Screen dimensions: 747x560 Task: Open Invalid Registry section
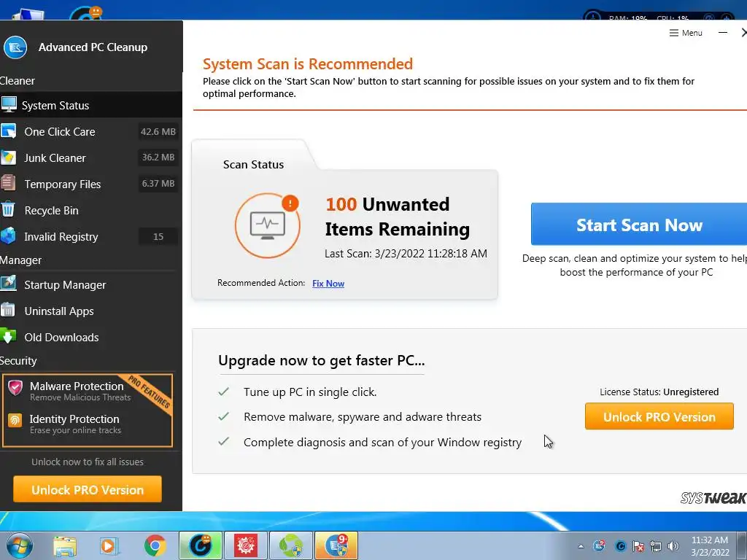[x=91, y=236]
